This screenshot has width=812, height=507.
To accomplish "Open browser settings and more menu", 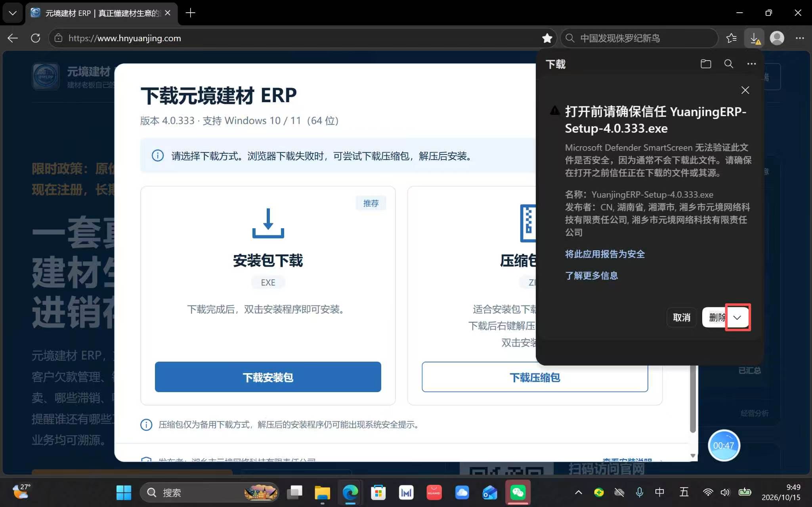I will coord(800,38).
